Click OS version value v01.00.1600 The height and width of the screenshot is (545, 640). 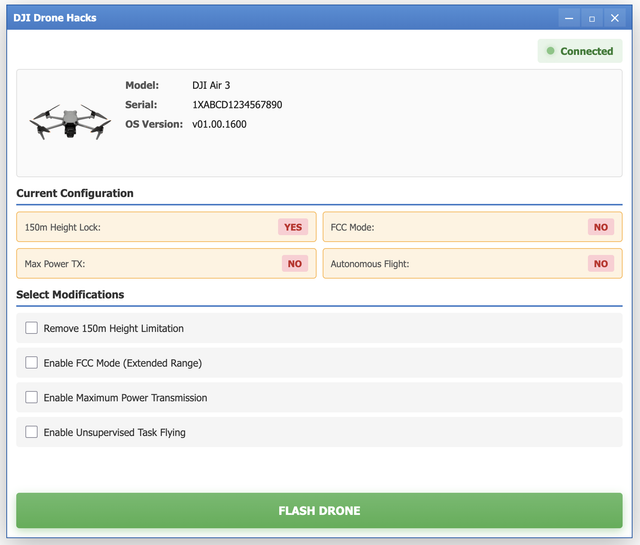pyautogui.click(x=219, y=124)
